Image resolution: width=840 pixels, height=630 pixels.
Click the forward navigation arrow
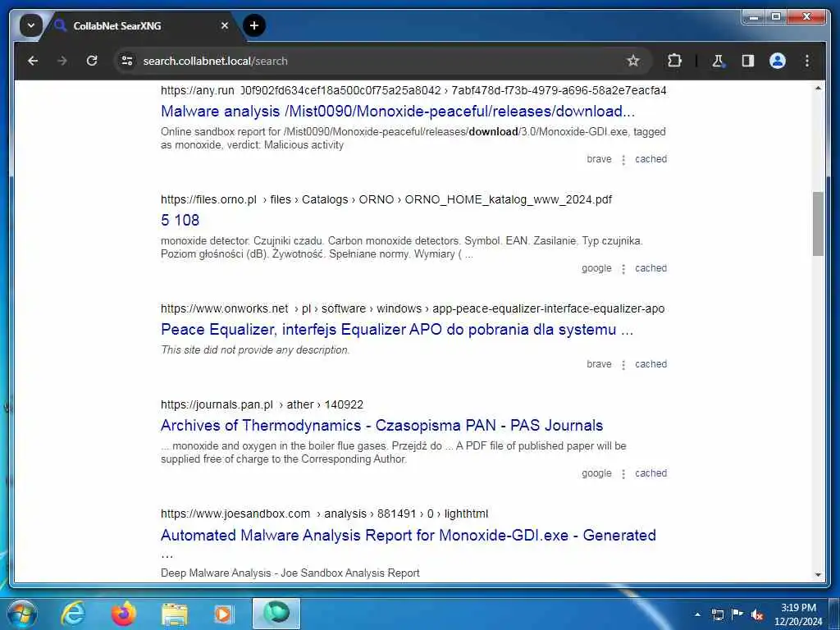coord(62,61)
